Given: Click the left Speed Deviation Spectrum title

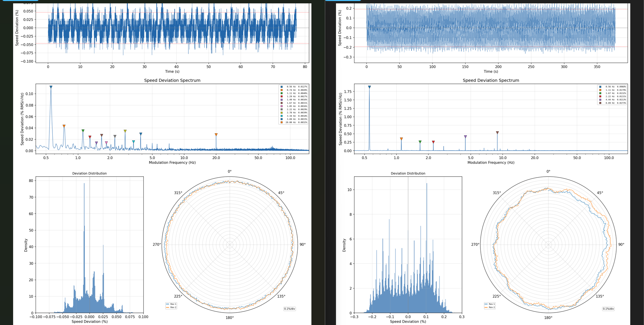Looking at the screenshot, I should click(172, 80).
